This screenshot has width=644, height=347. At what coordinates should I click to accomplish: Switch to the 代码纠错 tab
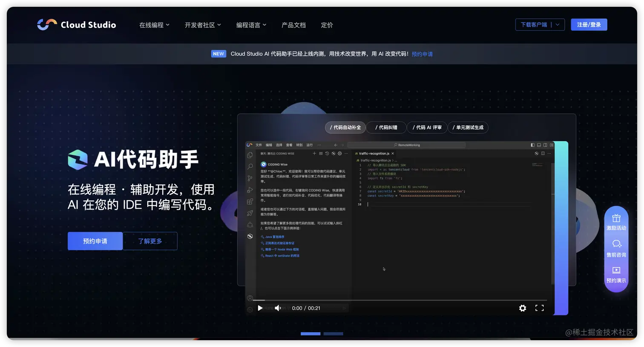(386, 127)
